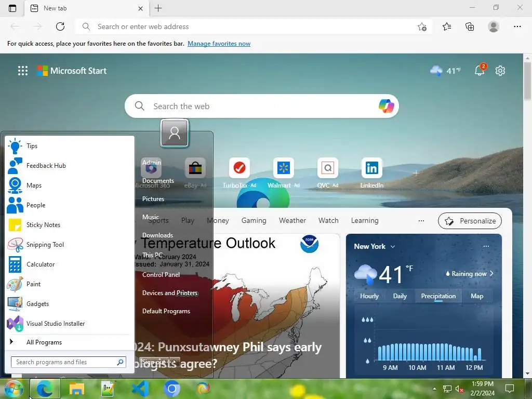
Task: Open the browser profile menu
Action: [494, 26]
